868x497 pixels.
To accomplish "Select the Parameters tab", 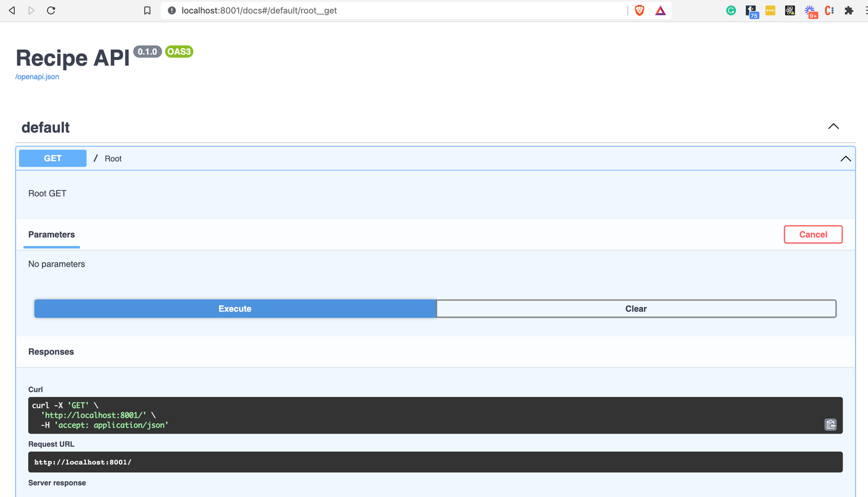I will tap(52, 234).
